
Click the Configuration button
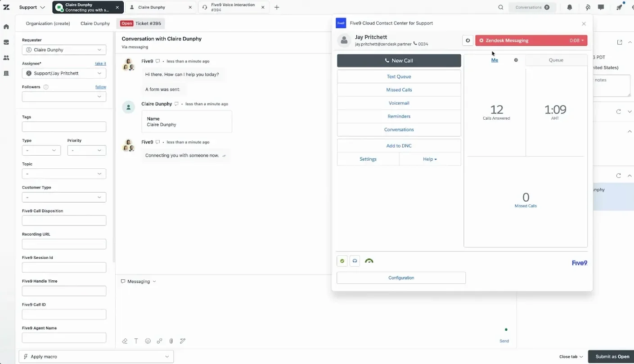[x=401, y=278]
